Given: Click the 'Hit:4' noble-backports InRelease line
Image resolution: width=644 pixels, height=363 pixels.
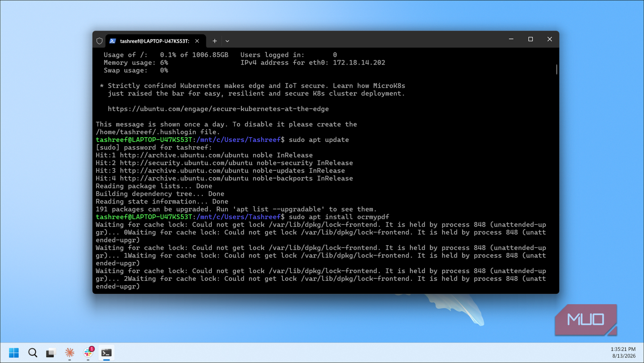Looking at the screenshot, I should click(x=224, y=178).
